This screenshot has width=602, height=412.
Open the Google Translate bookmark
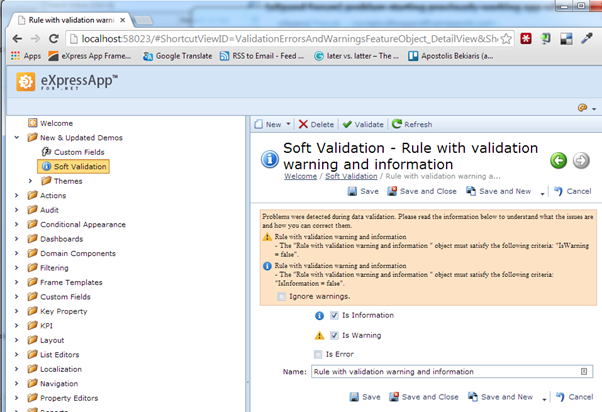(x=177, y=56)
